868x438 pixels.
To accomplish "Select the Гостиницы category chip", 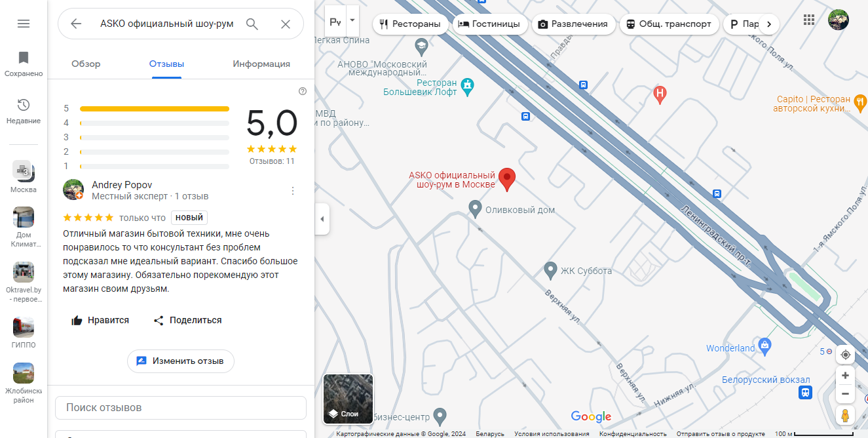I will coord(490,24).
